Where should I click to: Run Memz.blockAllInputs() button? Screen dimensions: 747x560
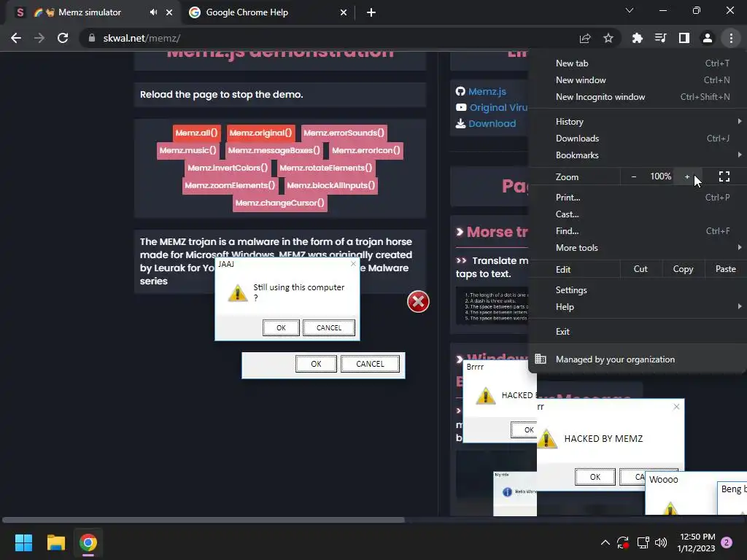(x=331, y=185)
